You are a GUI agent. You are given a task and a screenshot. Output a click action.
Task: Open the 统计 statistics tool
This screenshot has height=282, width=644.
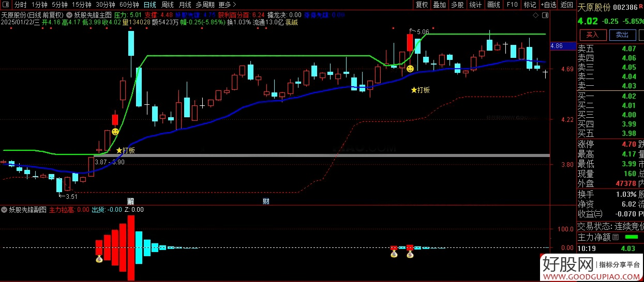[x=475, y=5]
